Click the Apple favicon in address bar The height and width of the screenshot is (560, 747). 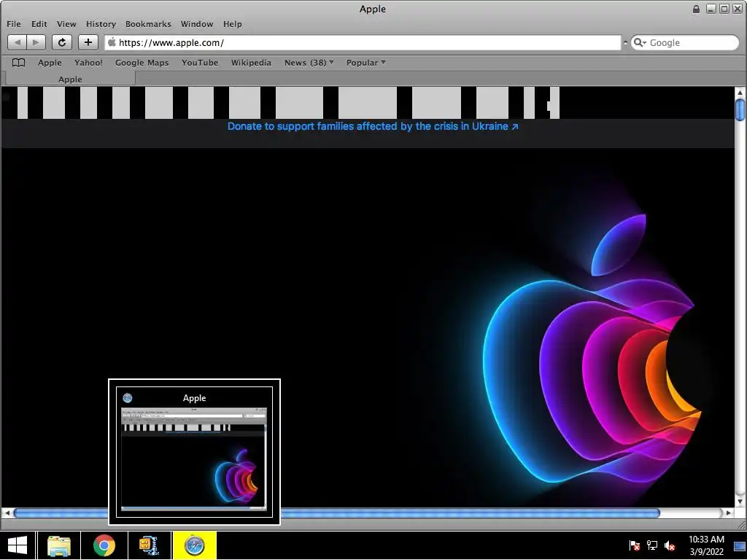pos(112,42)
